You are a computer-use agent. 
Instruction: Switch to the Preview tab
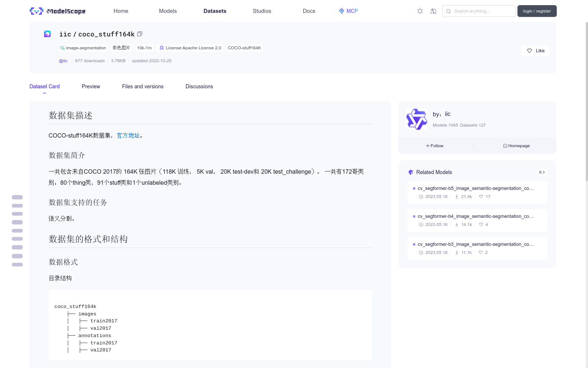point(91,86)
